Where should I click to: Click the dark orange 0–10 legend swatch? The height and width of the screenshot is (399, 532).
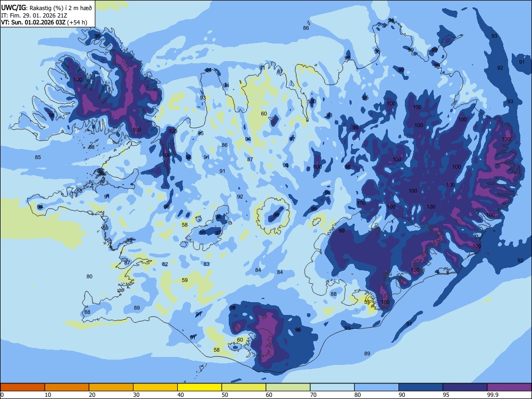[22, 387]
